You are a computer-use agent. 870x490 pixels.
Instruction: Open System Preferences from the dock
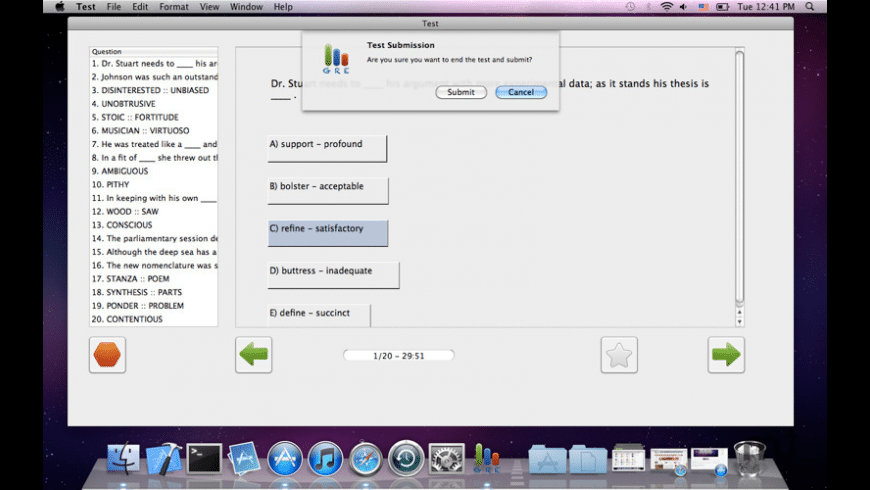pyautogui.click(x=446, y=459)
